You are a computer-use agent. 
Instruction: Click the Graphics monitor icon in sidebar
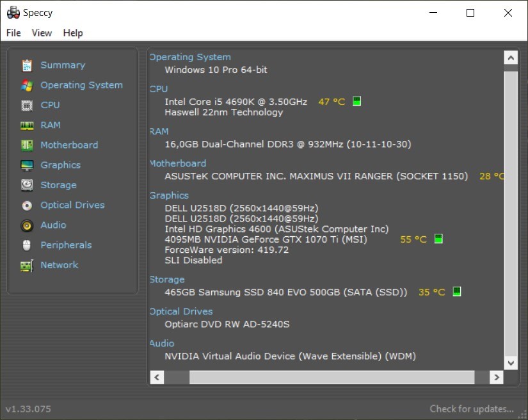(27, 165)
